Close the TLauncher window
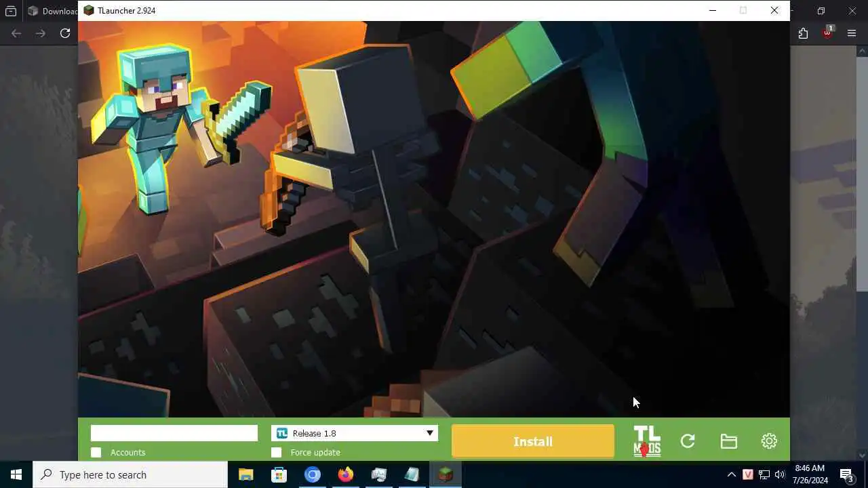Screen dimensions: 868x488 (x=774, y=10)
